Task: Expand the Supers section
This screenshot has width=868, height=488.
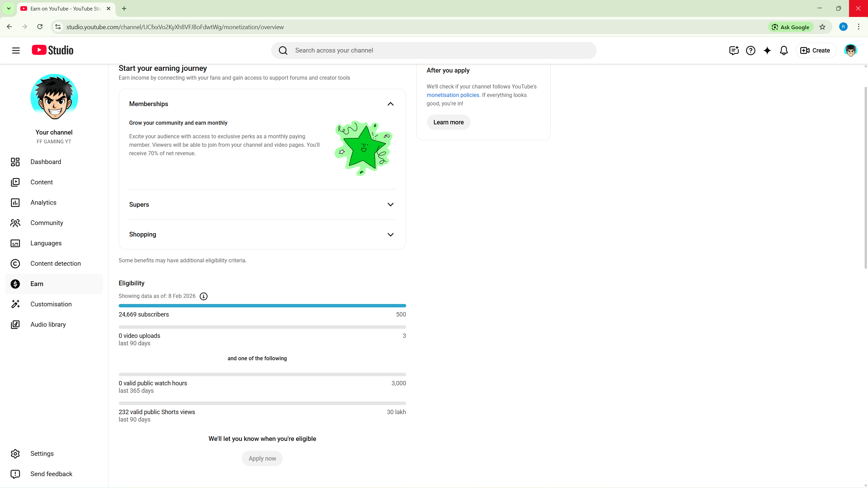Action: pos(390,205)
